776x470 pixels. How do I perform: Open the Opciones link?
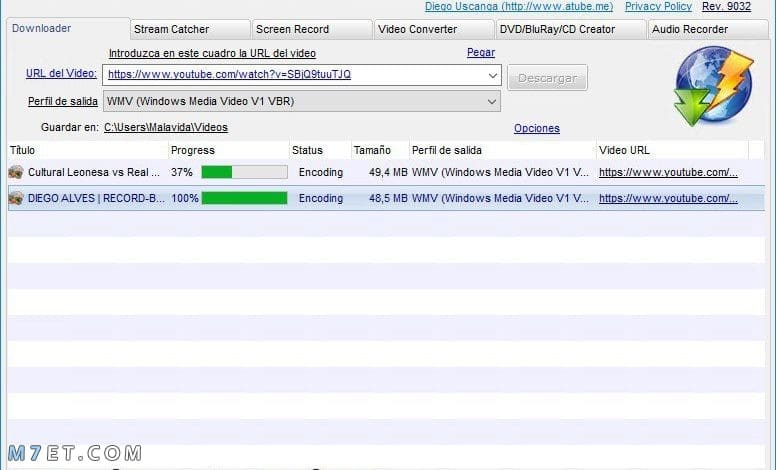(536, 128)
